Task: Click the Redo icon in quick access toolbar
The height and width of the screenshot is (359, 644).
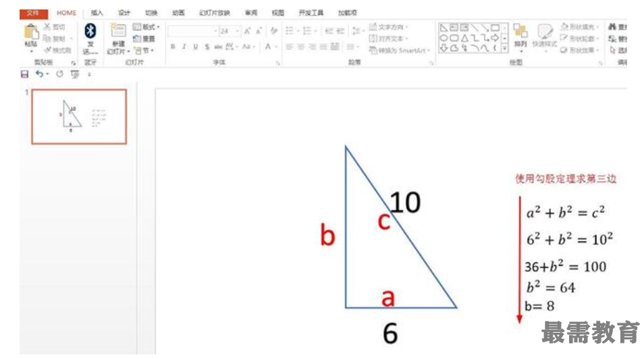Action: tap(59, 74)
